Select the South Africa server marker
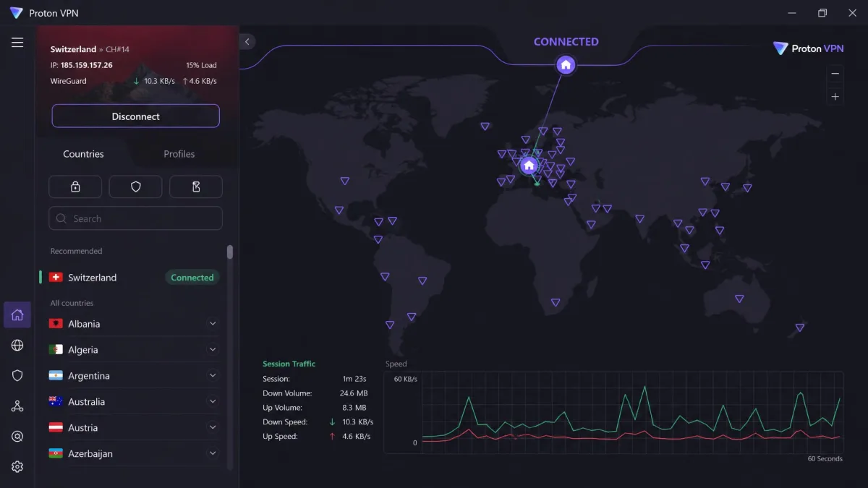This screenshot has width=868, height=488. (x=556, y=303)
